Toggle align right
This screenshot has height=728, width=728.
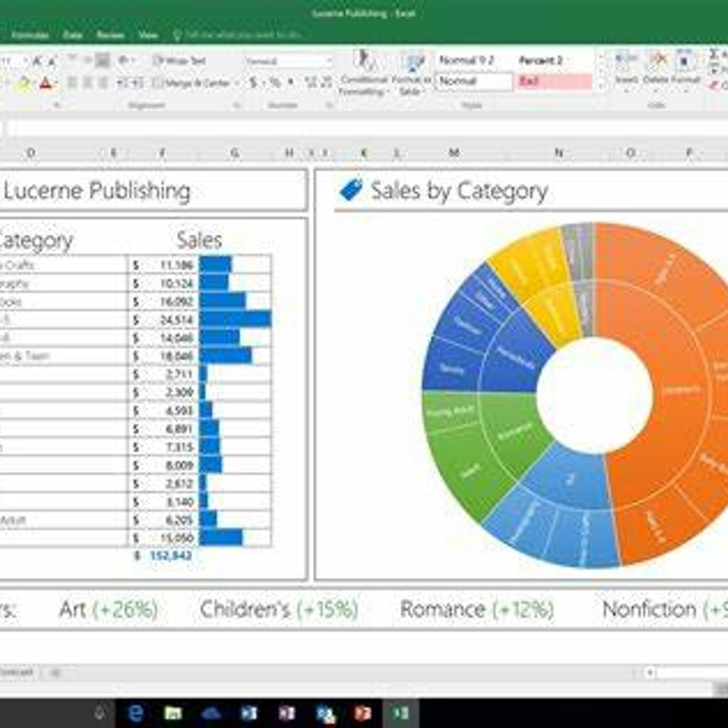click(103, 83)
